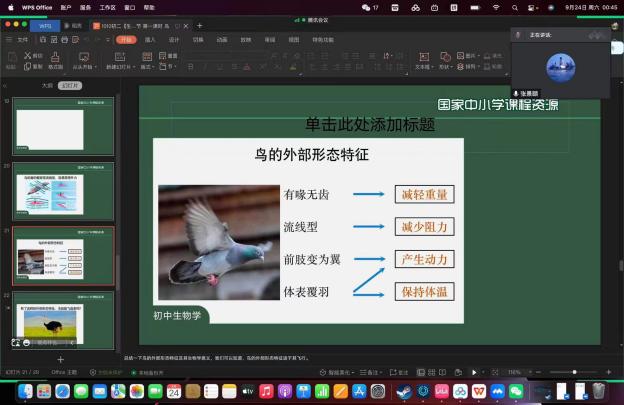Switch to slide sorter view in status bar

coord(433,372)
